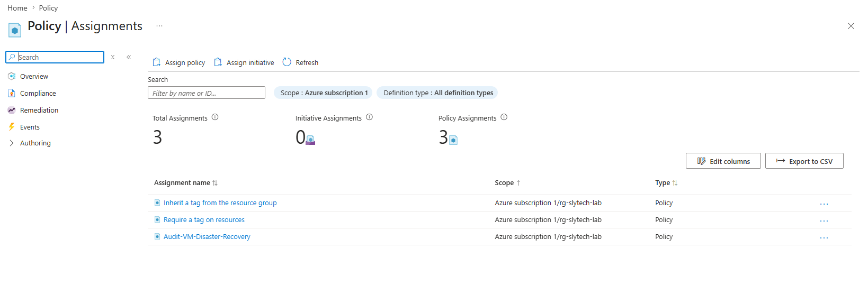Click Type cell Policy in Audit-VM-Disaster-Recovery row

coord(664,236)
